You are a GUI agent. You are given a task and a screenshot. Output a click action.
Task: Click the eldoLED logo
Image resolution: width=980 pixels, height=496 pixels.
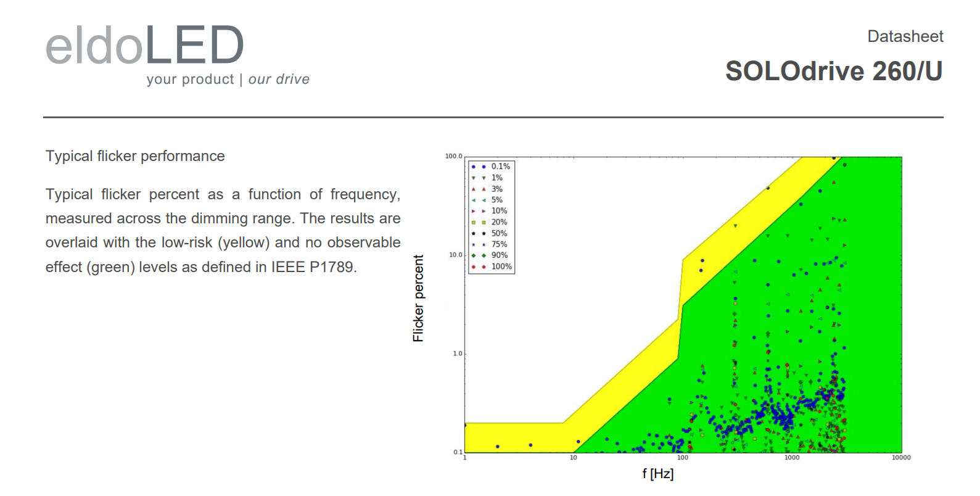tap(146, 46)
